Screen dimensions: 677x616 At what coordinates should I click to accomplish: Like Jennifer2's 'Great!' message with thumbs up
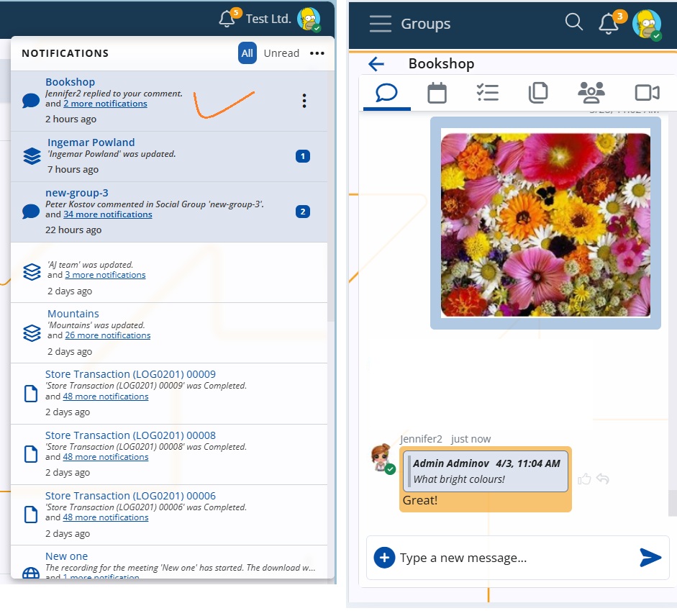584,479
